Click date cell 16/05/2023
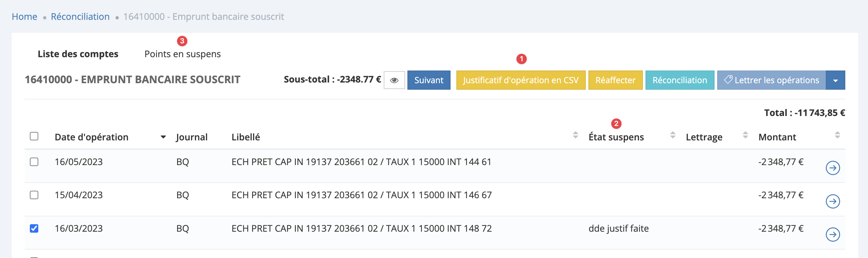Viewport: 868px width, 258px height. (78, 162)
